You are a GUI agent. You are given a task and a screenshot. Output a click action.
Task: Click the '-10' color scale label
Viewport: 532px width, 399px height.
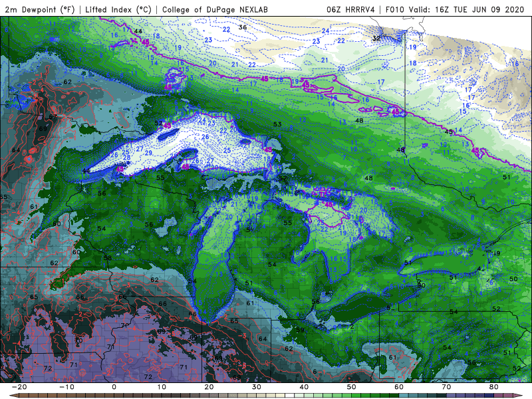tap(66, 387)
